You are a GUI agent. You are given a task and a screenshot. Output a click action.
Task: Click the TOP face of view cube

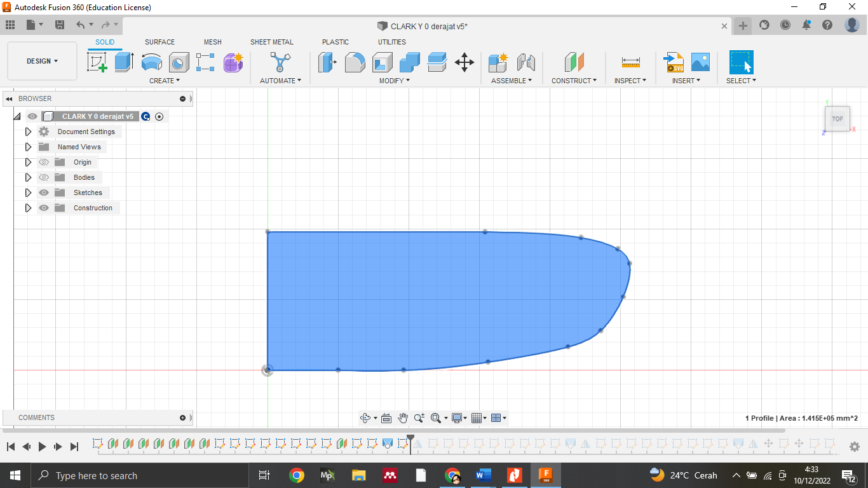[837, 119]
